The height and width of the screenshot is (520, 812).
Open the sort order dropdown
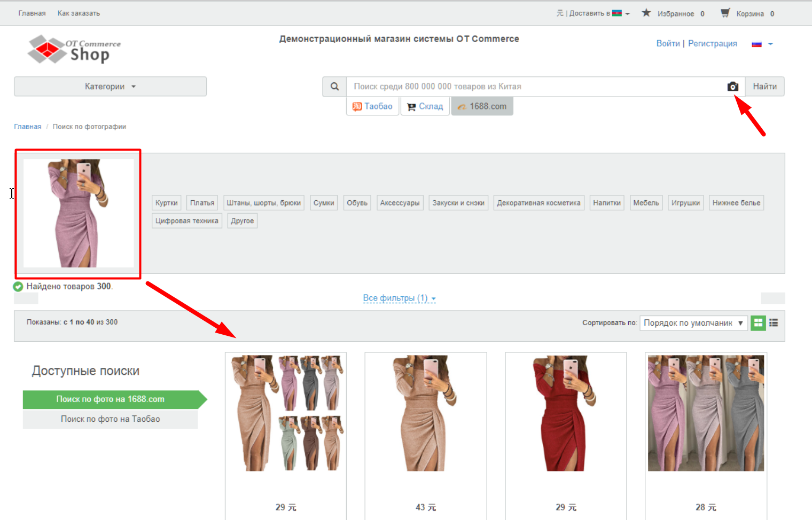click(x=693, y=323)
